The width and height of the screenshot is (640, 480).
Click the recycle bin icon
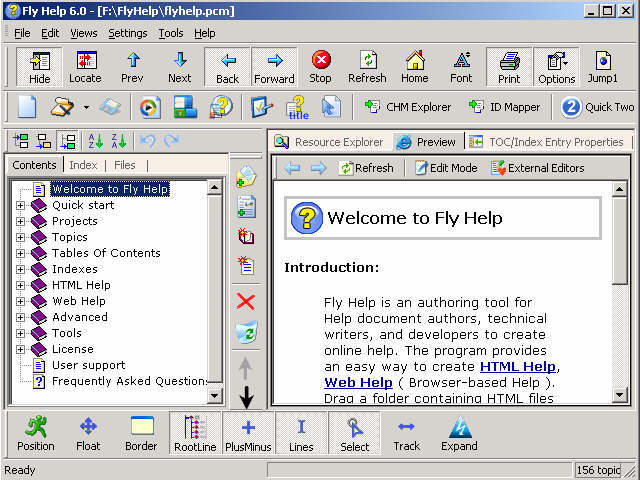tap(247, 331)
